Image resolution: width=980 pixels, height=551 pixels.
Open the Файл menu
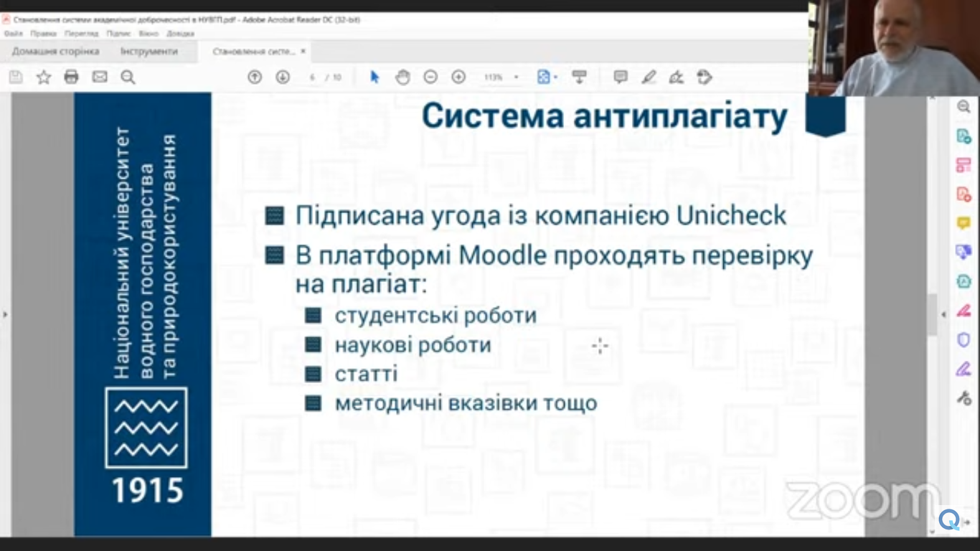pos(13,34)
